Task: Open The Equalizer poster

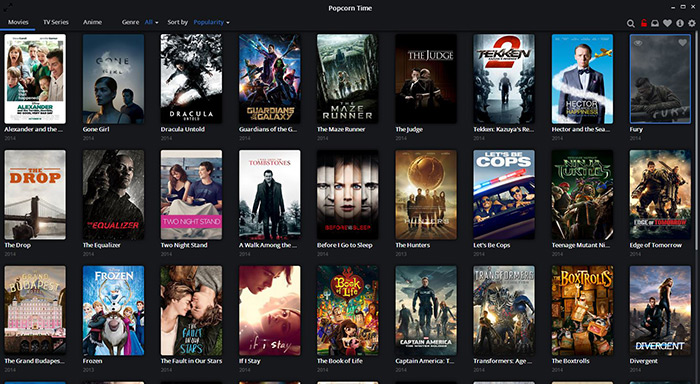Action: (x=113, y=195)
